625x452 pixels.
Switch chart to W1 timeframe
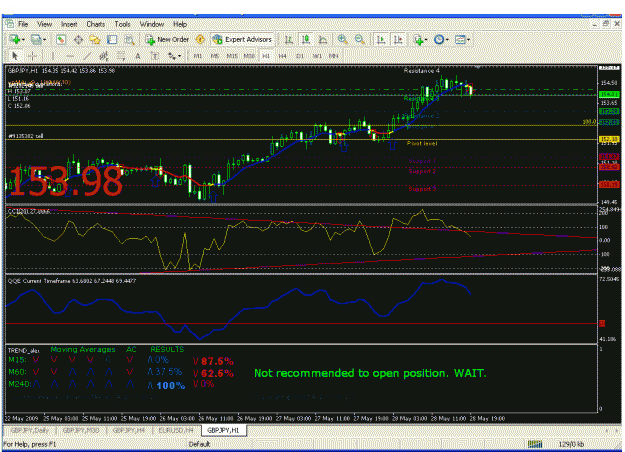tap(317, 56)
